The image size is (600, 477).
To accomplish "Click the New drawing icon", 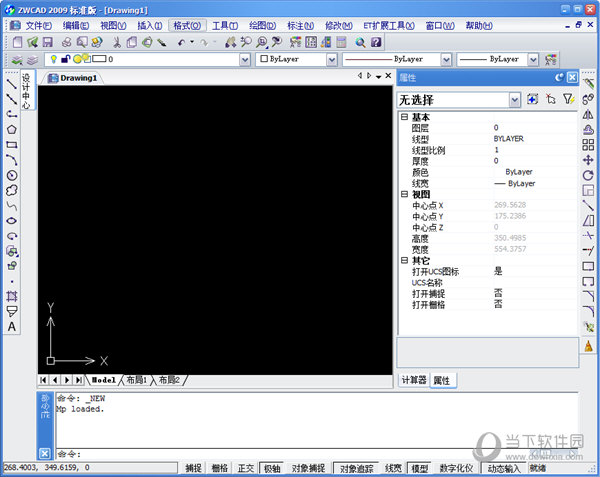I will tap(17, 42).
